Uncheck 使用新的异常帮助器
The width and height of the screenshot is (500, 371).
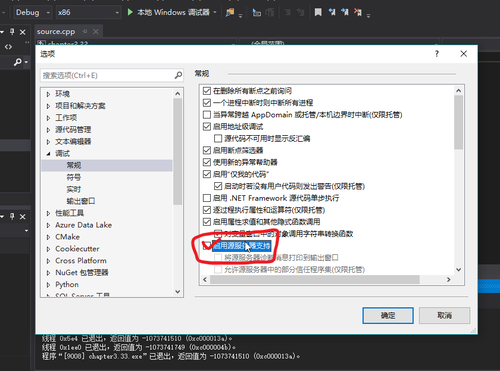coord(207,162)
